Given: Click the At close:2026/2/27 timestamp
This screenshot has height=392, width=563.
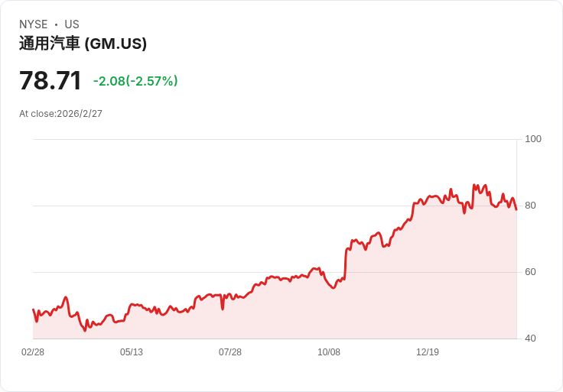Looking at the screenshot, I should [x=60, y=114].
